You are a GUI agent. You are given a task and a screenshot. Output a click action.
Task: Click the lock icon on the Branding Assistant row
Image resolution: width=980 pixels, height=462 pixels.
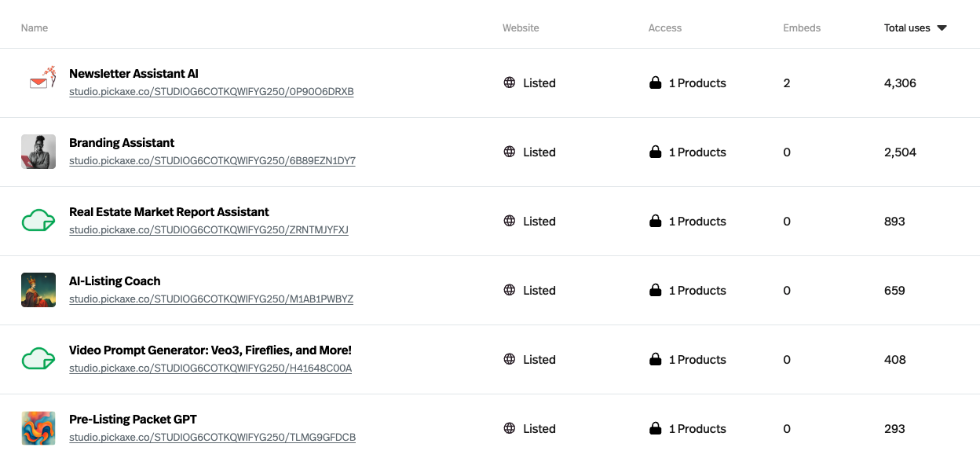coord(655,152)
